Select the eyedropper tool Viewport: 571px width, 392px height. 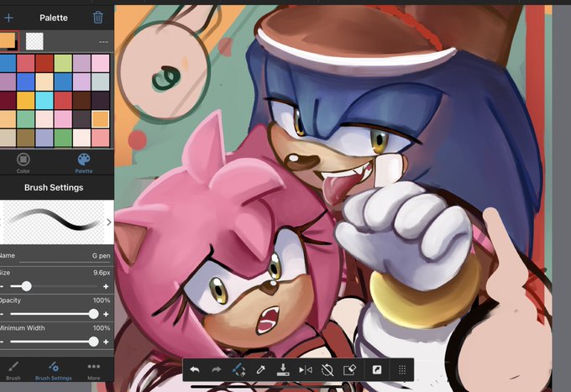[x=261, y=370]
